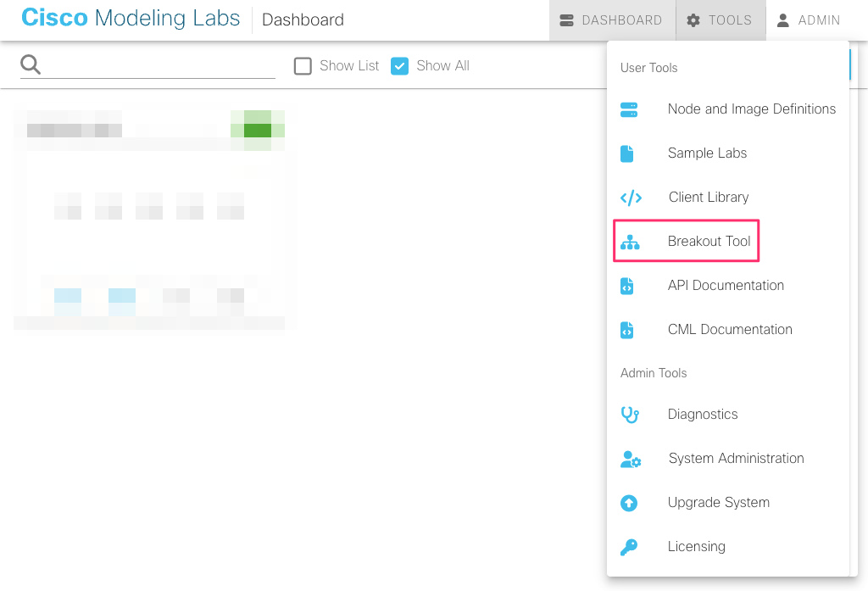Open the Licensing page

pos(728,547)
